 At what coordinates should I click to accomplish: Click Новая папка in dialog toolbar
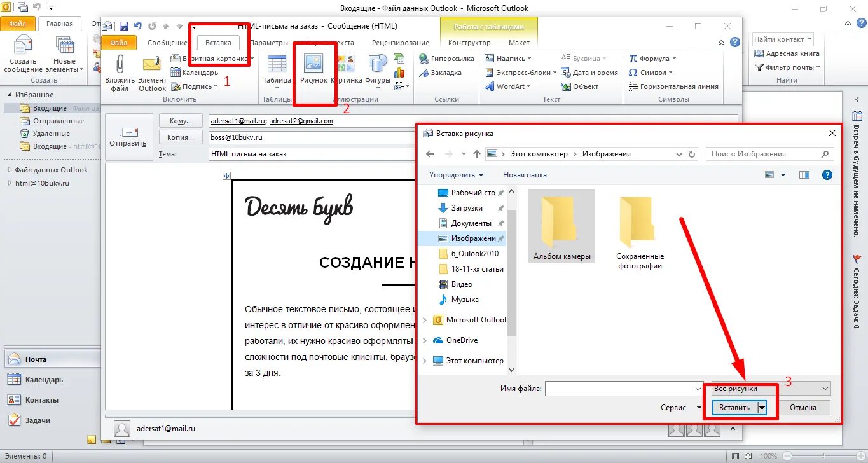525,175
